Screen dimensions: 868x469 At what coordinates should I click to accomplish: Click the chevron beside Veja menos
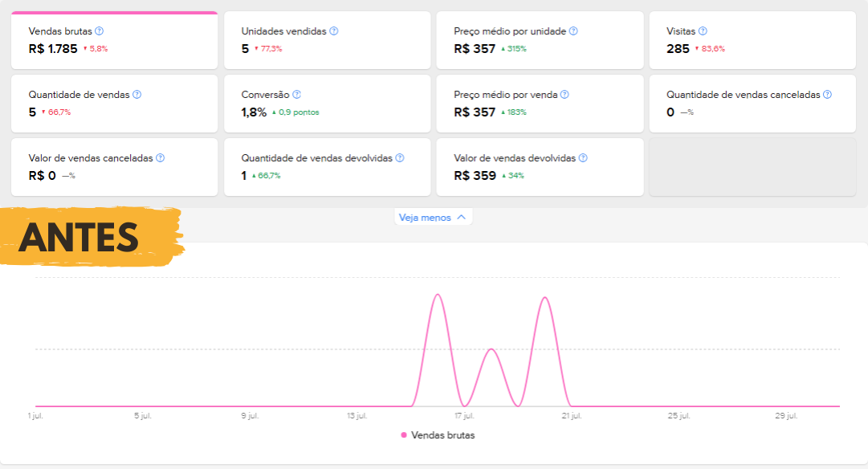pos(461,217)
